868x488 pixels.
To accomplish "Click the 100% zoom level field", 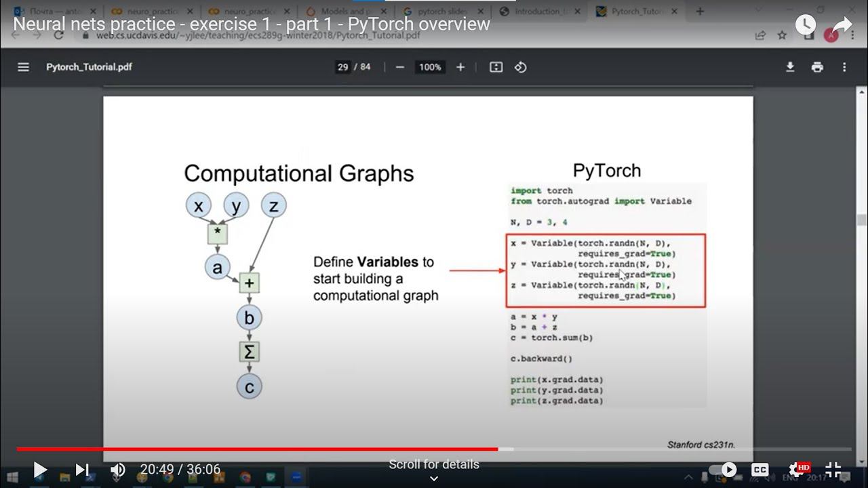I will 430,67.
